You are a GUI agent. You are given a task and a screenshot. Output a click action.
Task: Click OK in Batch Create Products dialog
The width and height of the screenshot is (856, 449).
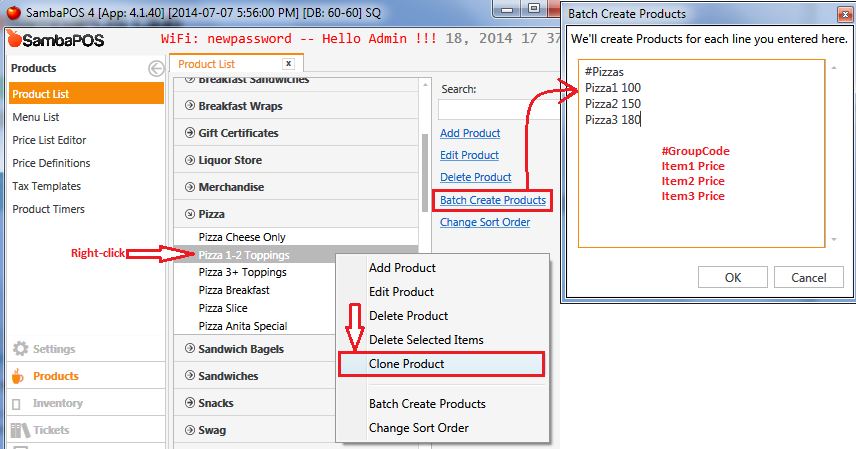point(733,277)
